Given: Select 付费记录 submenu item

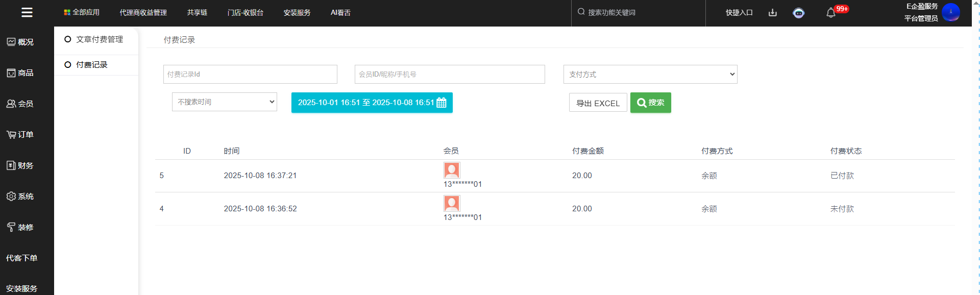Looking at the screenshot, I should (92, 65).
